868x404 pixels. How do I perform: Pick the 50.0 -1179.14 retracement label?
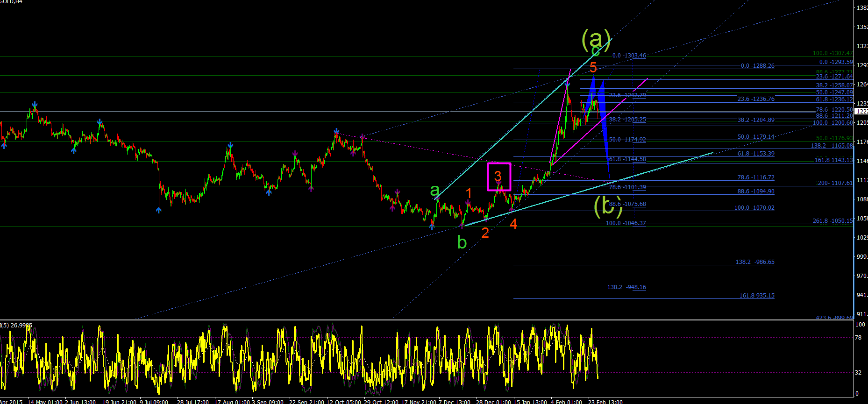756,137
